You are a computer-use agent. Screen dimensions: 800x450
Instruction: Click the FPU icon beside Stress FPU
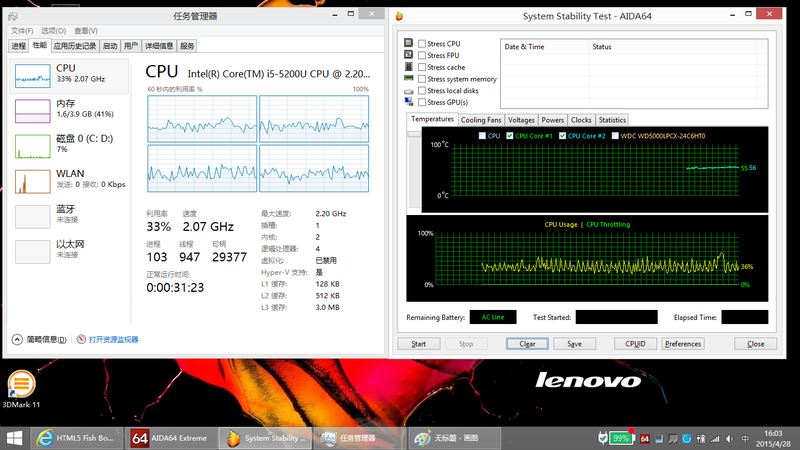(x=409, y=55)
